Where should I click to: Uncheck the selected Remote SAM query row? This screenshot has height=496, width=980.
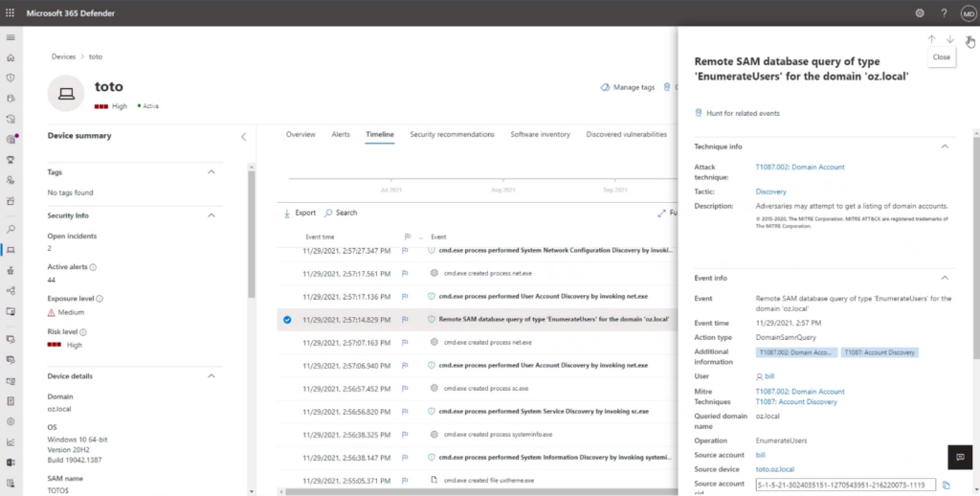287,320
